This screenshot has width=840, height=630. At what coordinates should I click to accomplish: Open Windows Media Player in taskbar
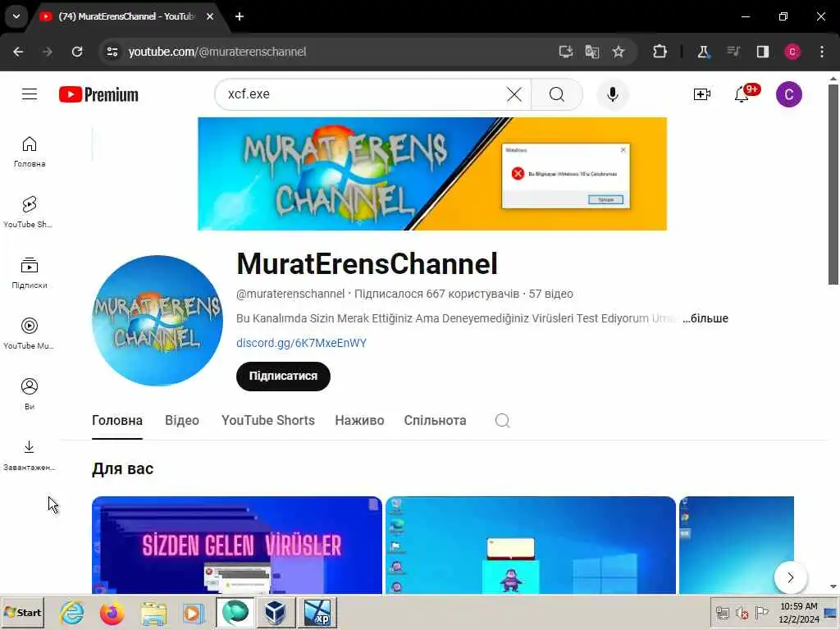pos(194,613)
